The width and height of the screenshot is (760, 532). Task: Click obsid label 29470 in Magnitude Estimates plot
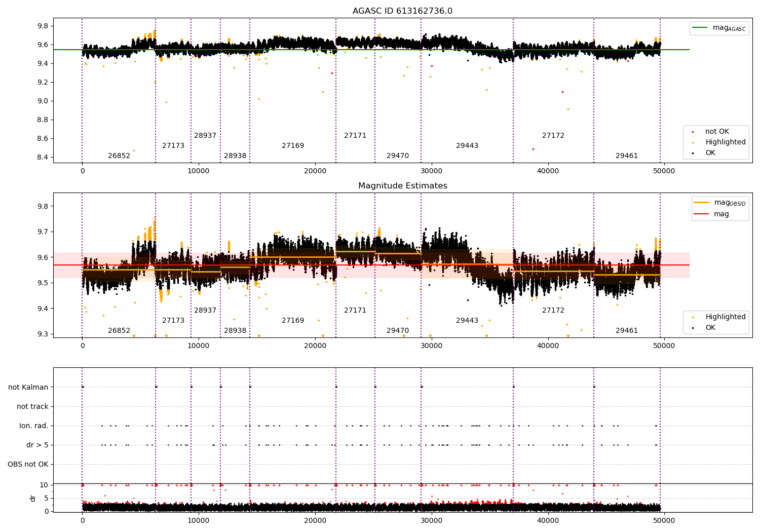(x=398, y=331)
